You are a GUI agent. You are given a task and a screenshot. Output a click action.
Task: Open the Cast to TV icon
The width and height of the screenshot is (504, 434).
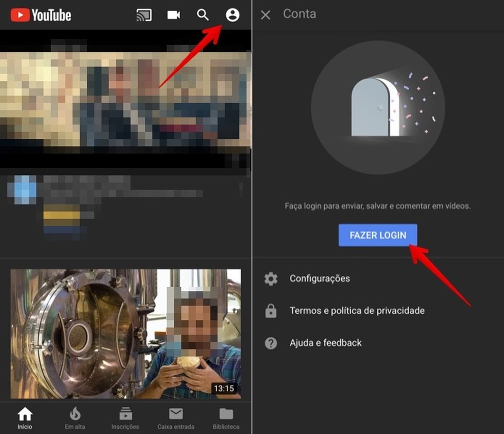pyautogui.click(x=143, y=15)
